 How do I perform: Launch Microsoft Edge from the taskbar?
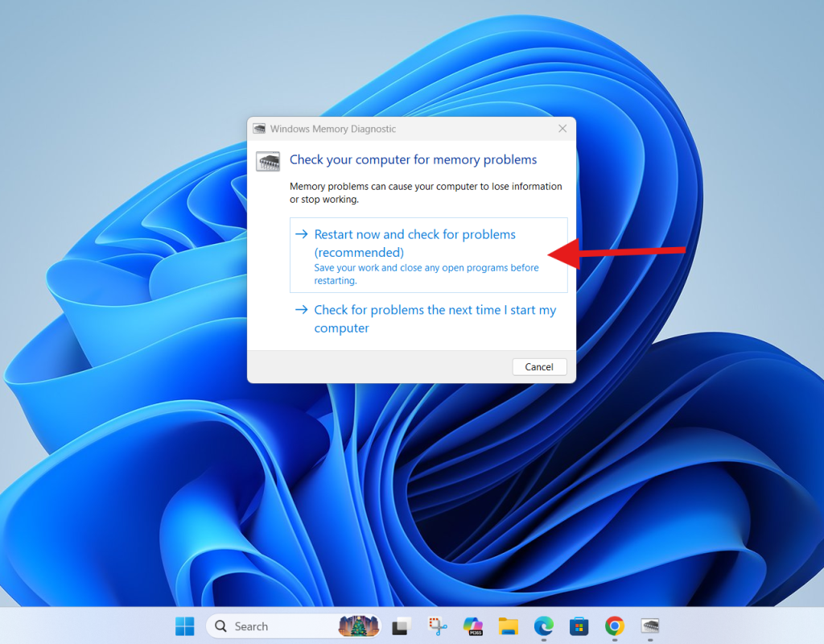coord(544,626)
